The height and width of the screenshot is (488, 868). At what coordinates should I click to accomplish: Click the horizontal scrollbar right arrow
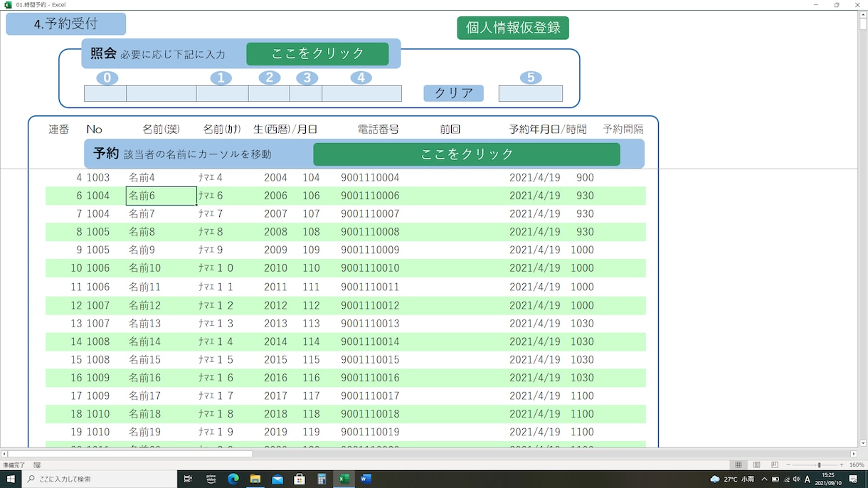click(x=854, y=453)
